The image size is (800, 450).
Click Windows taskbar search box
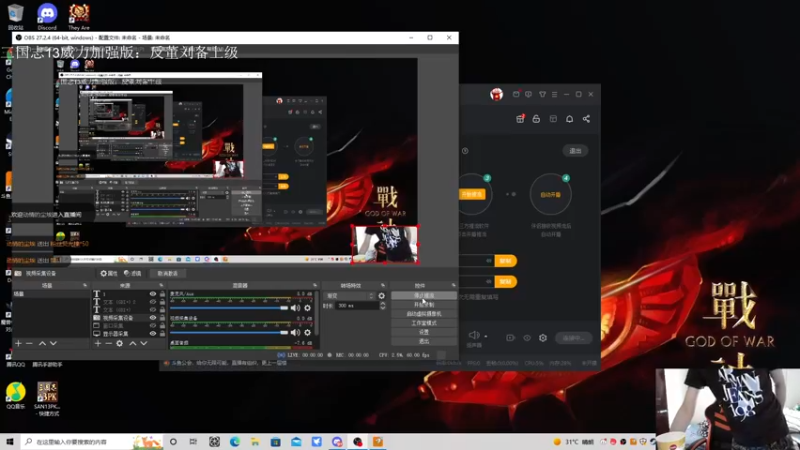click(92, 442)
